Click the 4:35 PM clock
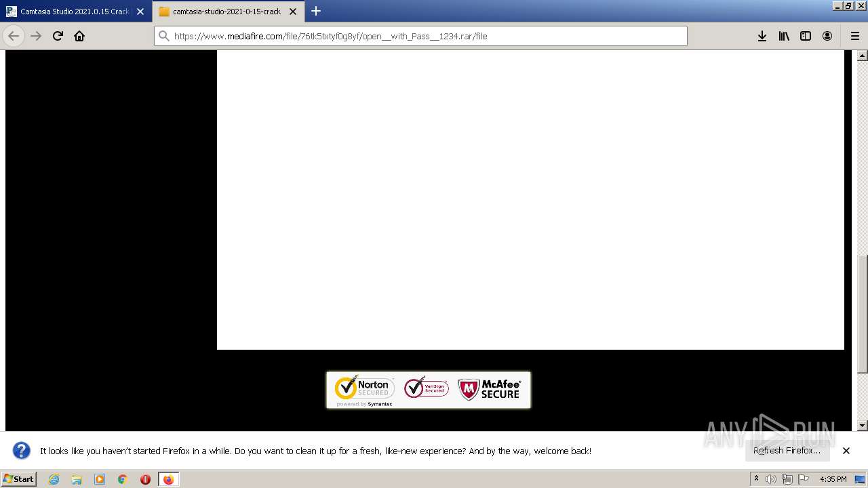Image resolution: width=868 pixels, height=488 pixels. (x=833, y=479)
